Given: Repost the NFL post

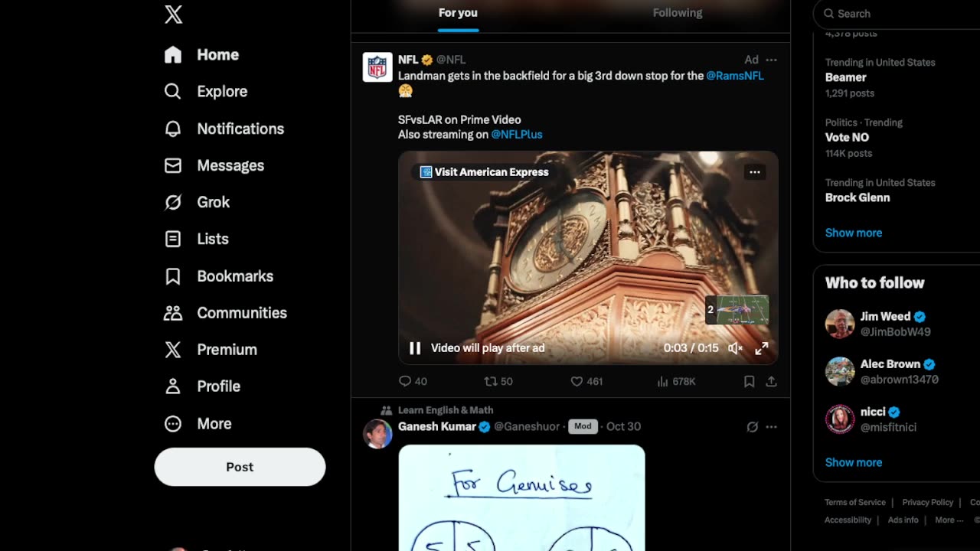Looking at the screenshot, I should [498, 381].
